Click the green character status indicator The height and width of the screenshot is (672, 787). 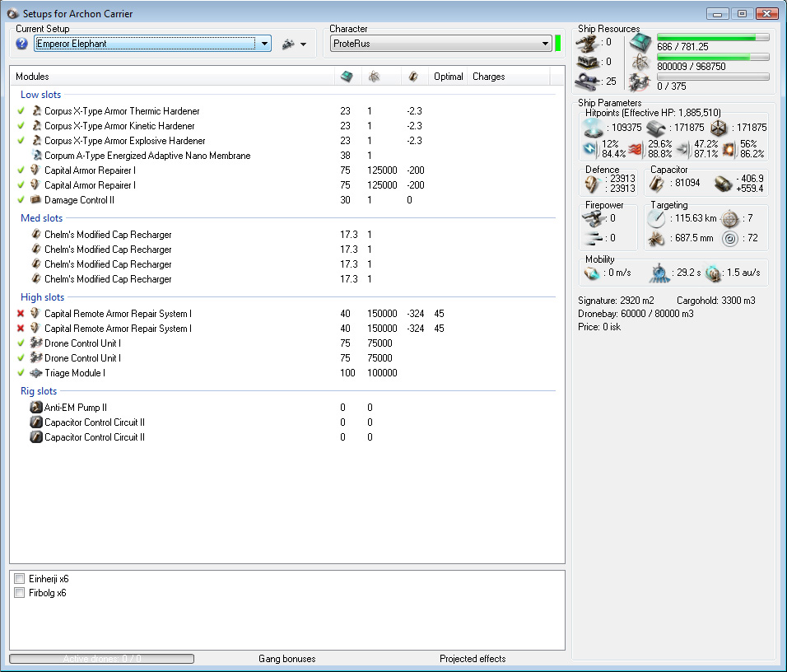[557, 44]
